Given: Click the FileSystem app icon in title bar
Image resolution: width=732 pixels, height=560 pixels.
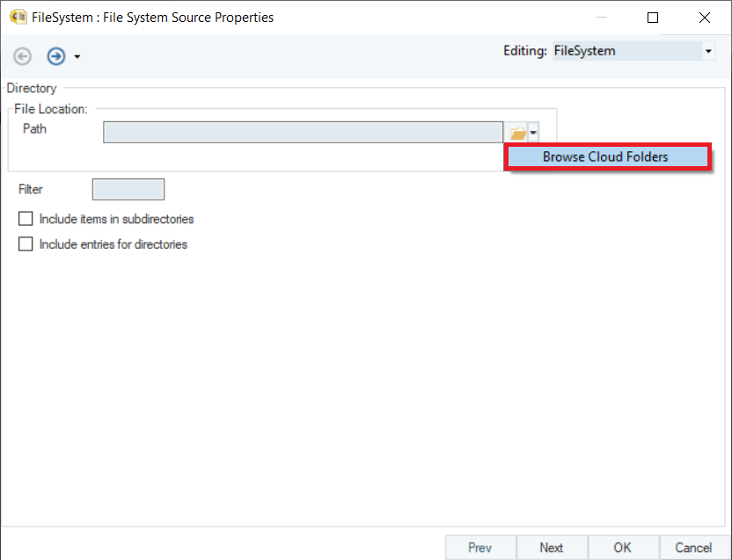Looking at the screenshot, I should pyautogui.click(x=18, y=18).
